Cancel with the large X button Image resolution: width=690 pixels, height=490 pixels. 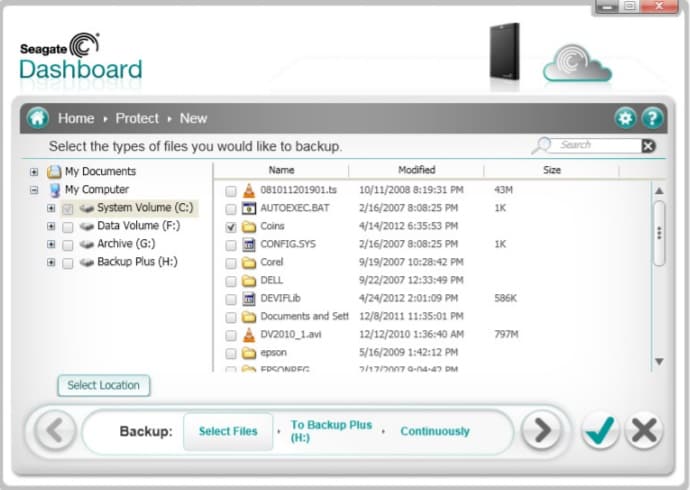644,430
